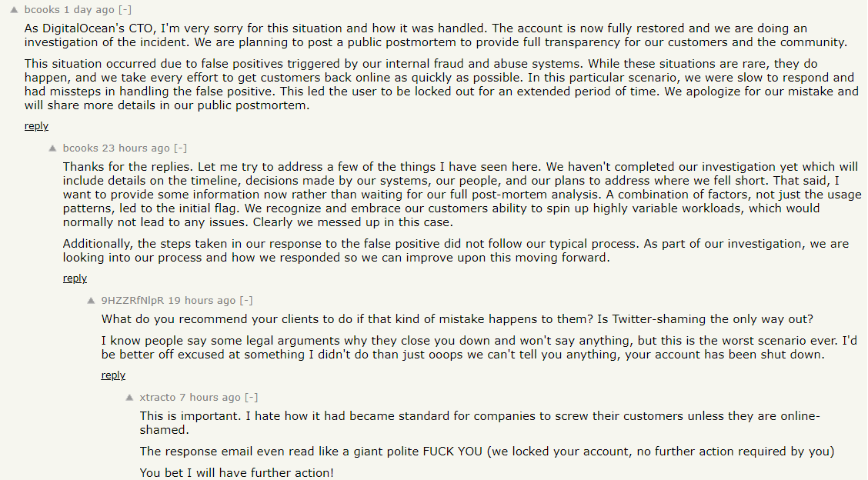868x480 pixels.
Task: Open the xtracto user profile
Action: pos(158,398)
